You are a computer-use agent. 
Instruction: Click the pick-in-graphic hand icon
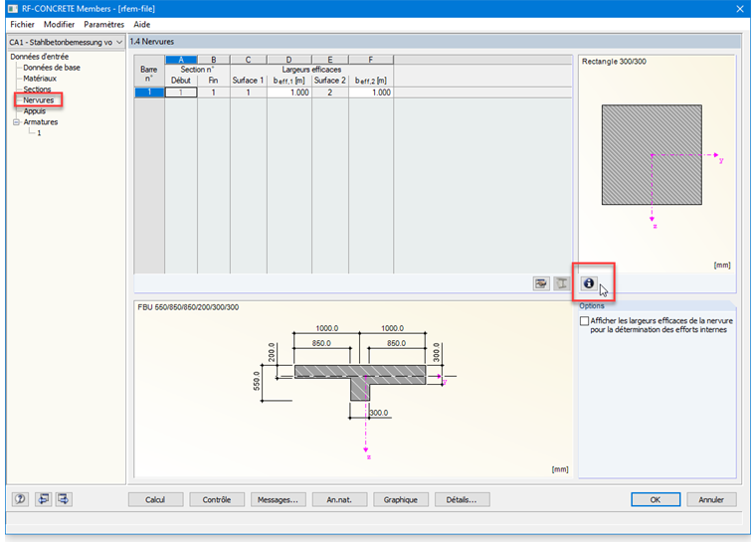pyautogui.click(x=541, y=283)
